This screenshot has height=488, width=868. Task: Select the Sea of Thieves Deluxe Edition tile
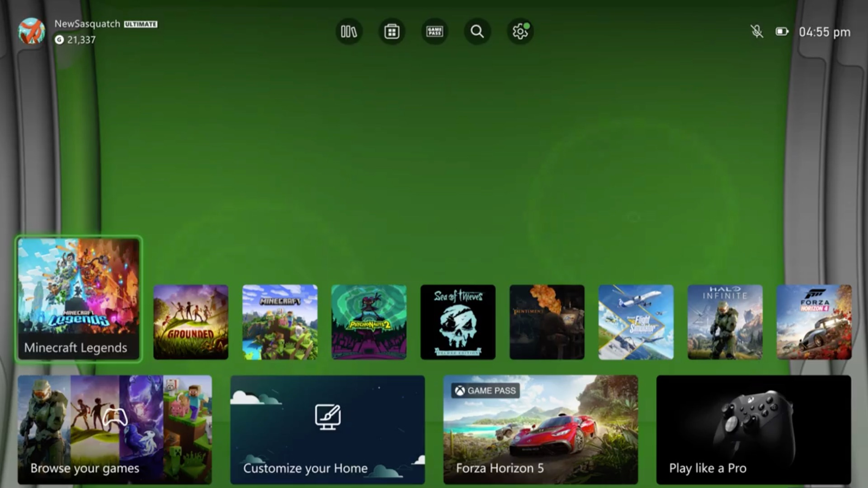point(458,322)
